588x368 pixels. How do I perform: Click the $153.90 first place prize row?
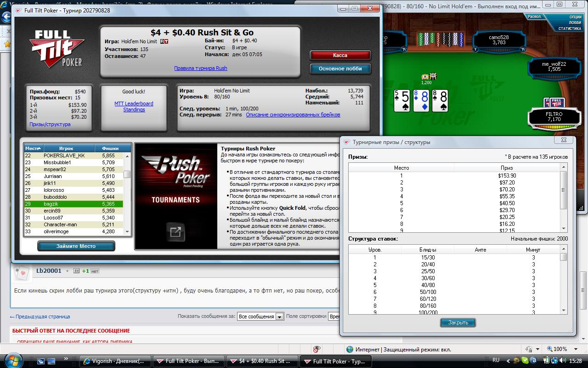(454, 176)
